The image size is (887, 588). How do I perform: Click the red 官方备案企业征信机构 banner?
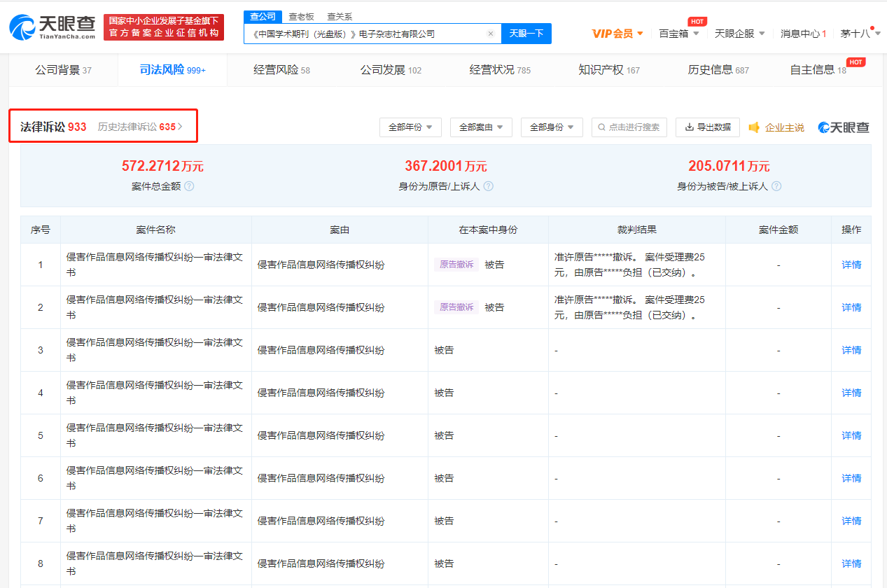pyautogui.click(x=164, y=27)
